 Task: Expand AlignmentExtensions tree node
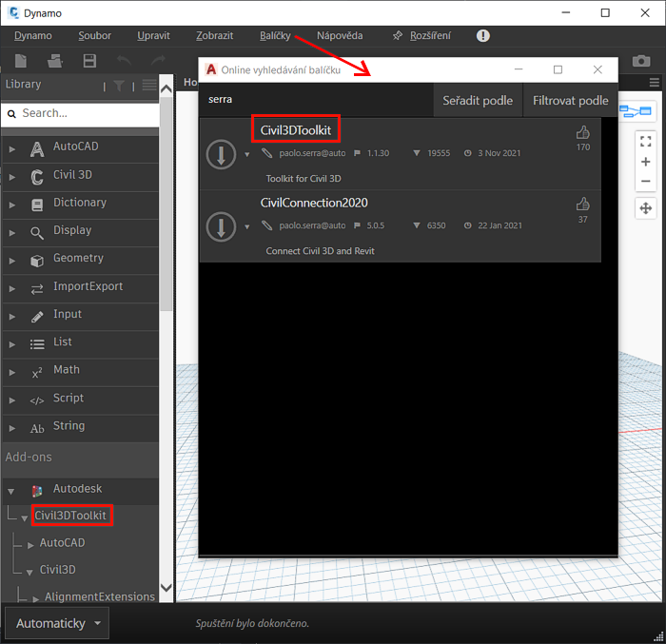(36, 598)
